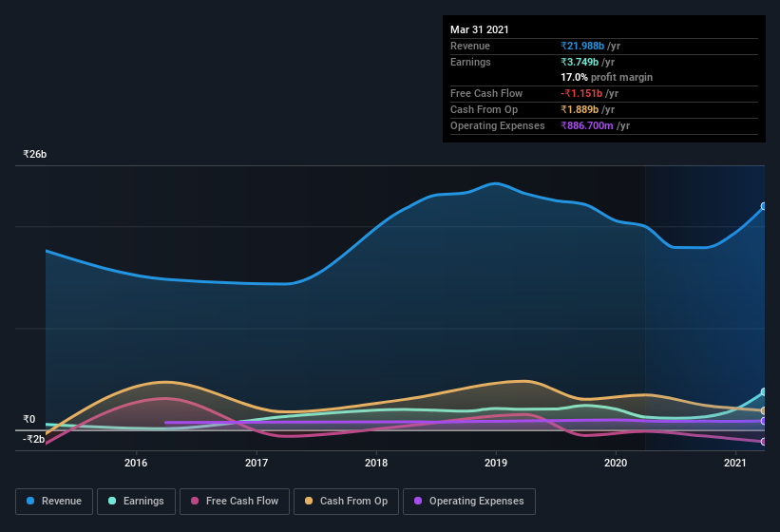Click the Operating Expenses label in tooltip
The height and width of the screenshot is (532, 780).
pyautogui.click(x=498, y=125)
